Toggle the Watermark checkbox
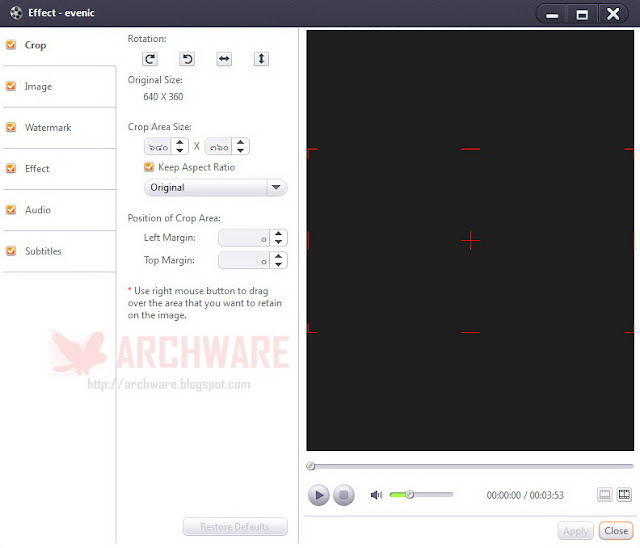Viewport: 640px width, 548px height. pyautogui.click(x=11, y=127)
